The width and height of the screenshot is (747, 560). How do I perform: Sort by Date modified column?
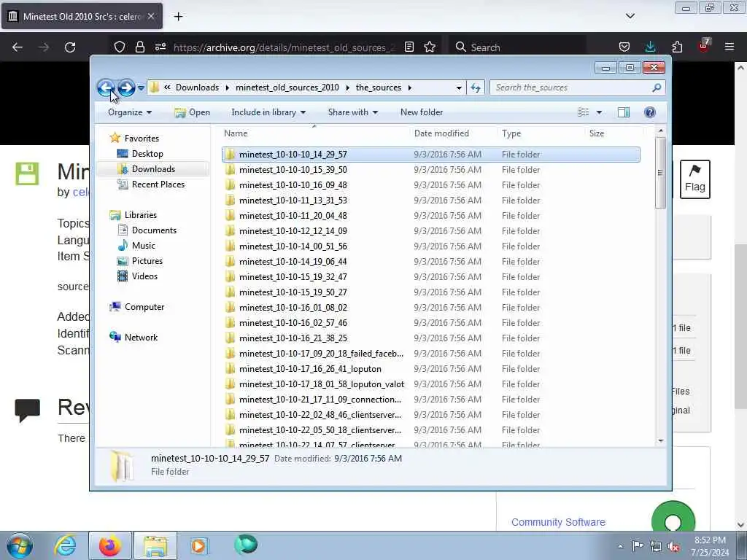[x=452, y=133]
